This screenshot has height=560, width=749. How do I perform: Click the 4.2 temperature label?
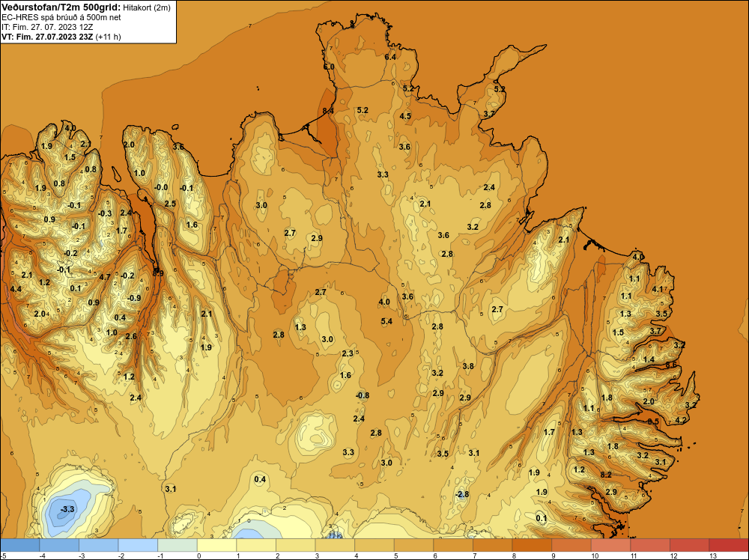coord(681,420)
